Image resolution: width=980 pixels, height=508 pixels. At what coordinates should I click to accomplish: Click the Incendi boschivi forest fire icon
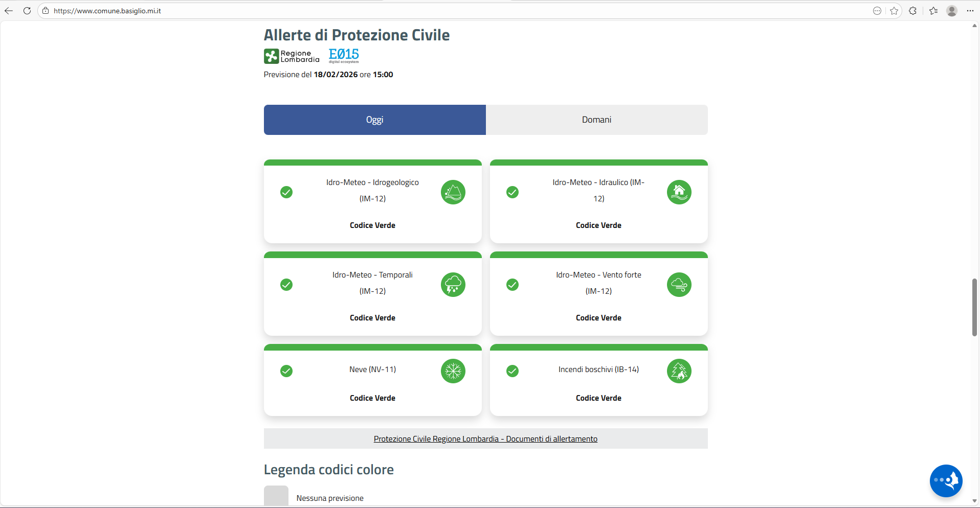point(679,371)
